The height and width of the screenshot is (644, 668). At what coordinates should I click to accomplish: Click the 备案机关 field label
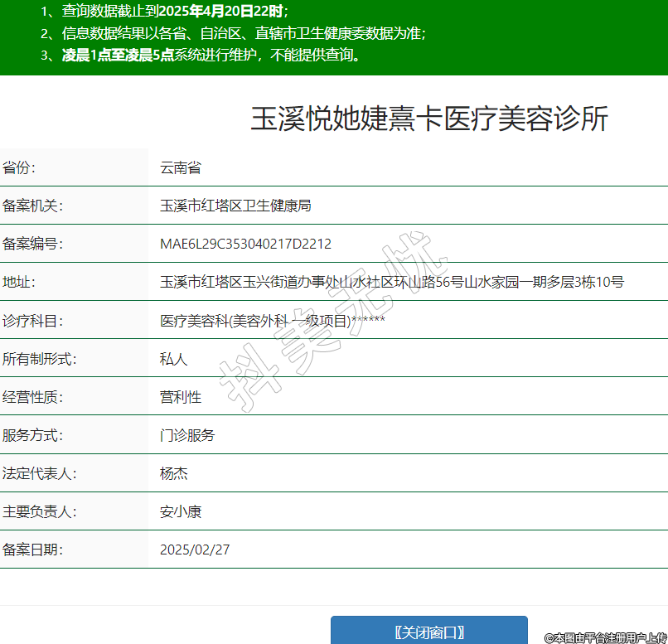click(x=32, y=206)
